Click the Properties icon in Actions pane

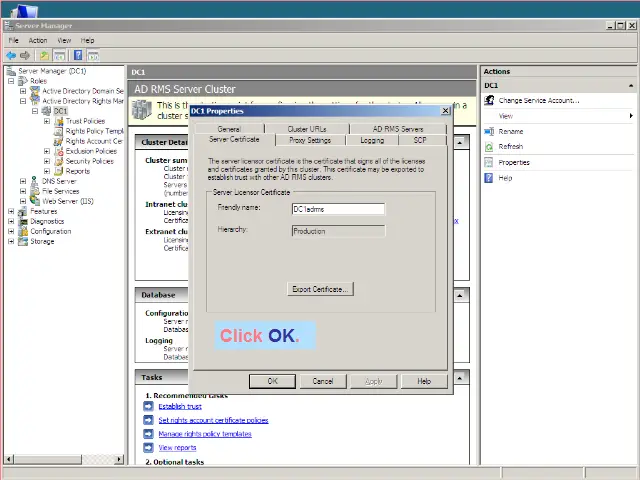pos(489,162)
